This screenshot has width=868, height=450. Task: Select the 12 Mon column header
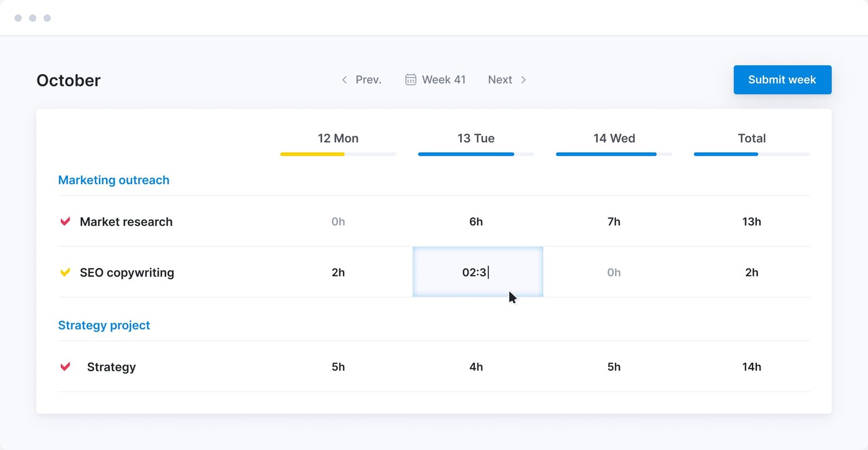pyautogui.click(x=338, y=138)
